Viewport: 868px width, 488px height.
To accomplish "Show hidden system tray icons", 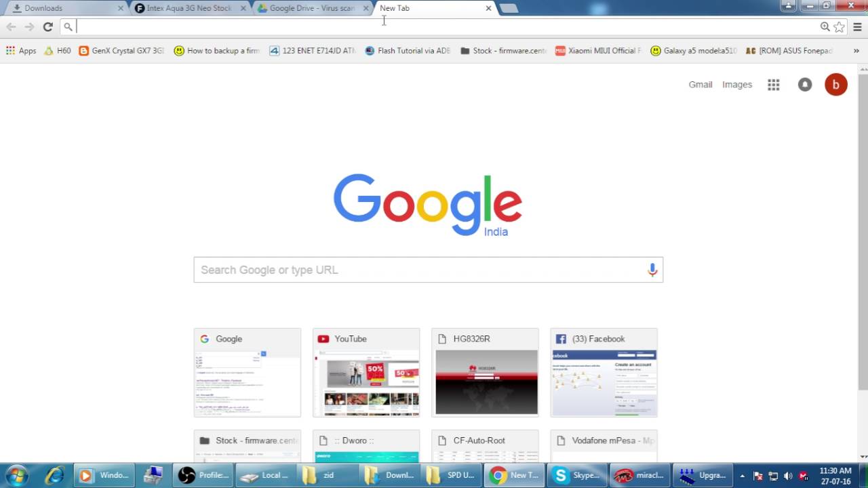I will 742,476.
